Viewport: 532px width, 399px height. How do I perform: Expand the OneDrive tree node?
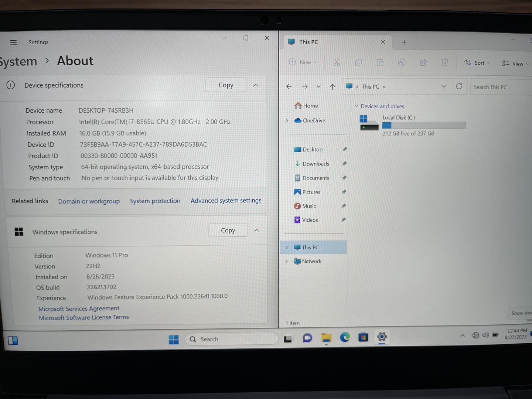click(x=287, y=120)
